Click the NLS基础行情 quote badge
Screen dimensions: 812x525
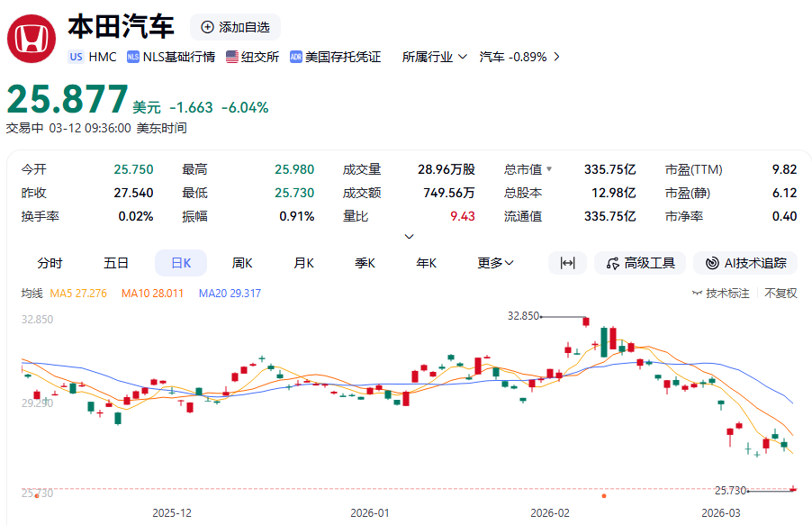click(x=171, y=57)
